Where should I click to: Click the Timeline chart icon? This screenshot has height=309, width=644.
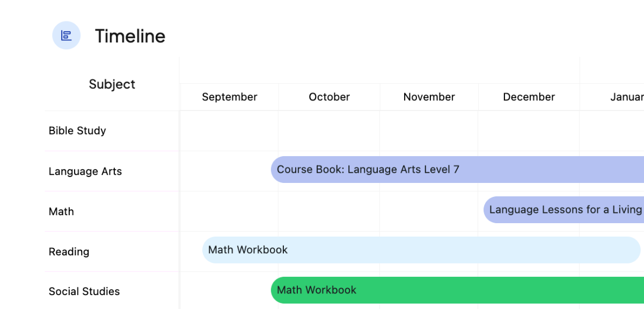point(66,35)
